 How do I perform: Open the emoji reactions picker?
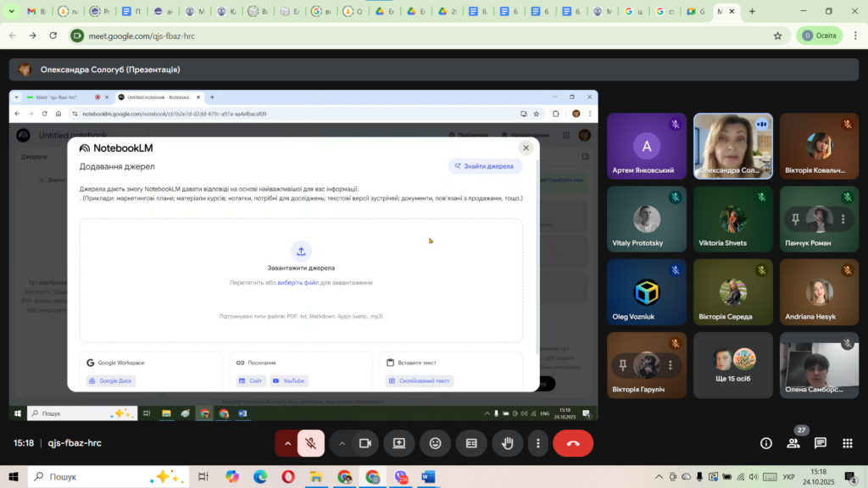click(436, 443)
